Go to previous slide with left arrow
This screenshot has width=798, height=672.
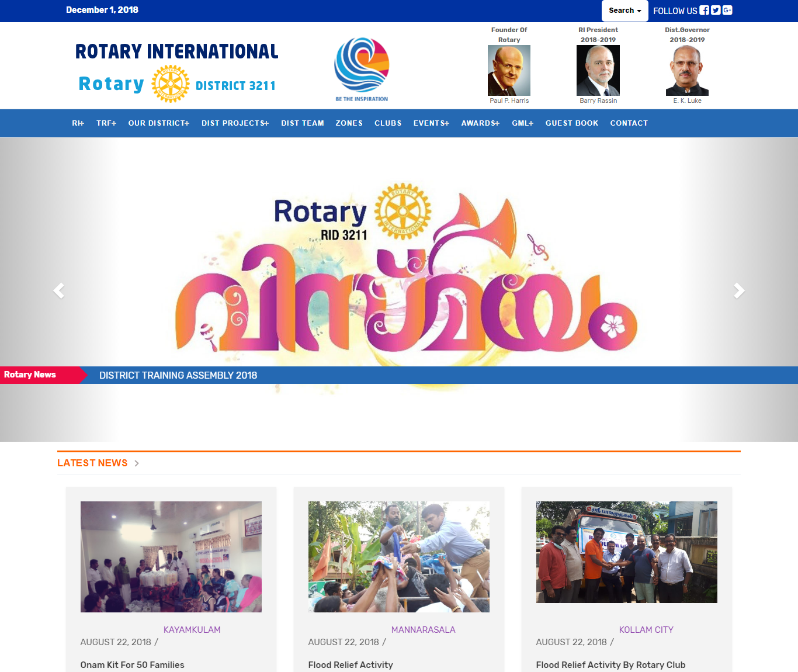click(x=58, y=290)
